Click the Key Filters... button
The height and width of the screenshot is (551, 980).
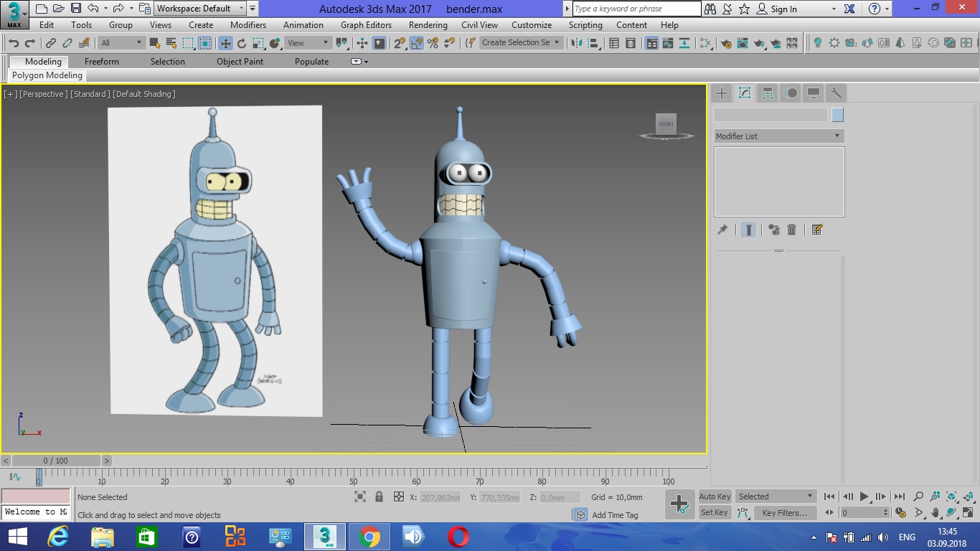pos(785,512)
